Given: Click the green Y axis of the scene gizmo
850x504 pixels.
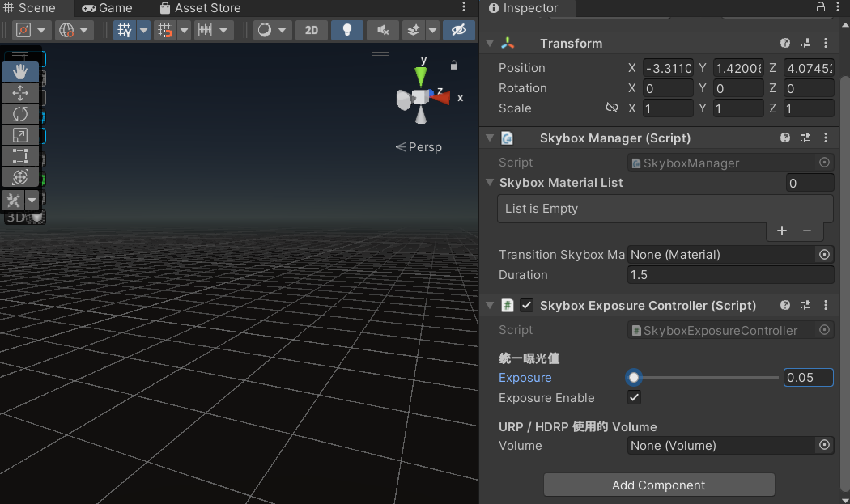Looking at the screenshot, I should [421, 76].
